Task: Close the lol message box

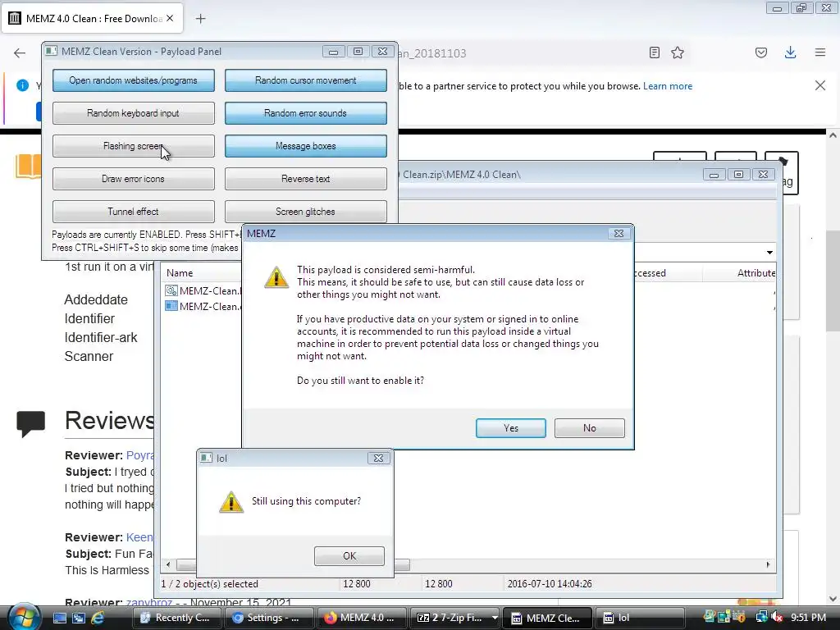Action: (377, 458)
